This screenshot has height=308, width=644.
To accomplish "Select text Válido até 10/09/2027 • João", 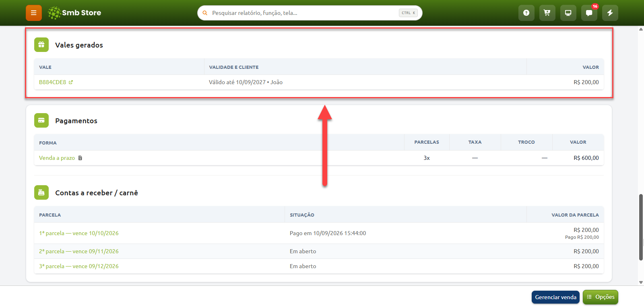I will coord(246,82).
